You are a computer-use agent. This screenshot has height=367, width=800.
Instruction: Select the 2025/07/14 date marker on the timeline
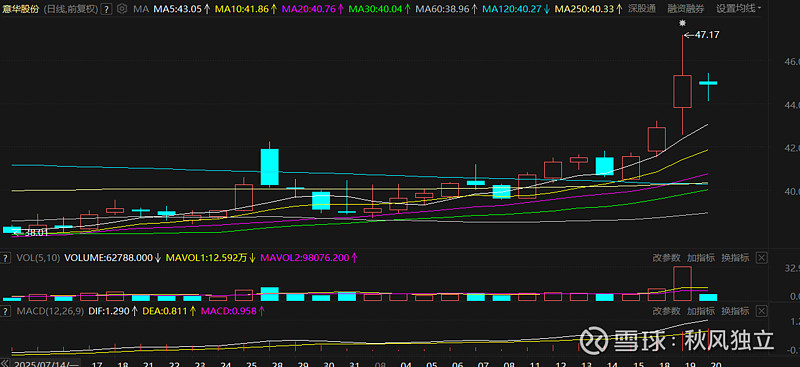pyautogui.click(x=45, y=364)
